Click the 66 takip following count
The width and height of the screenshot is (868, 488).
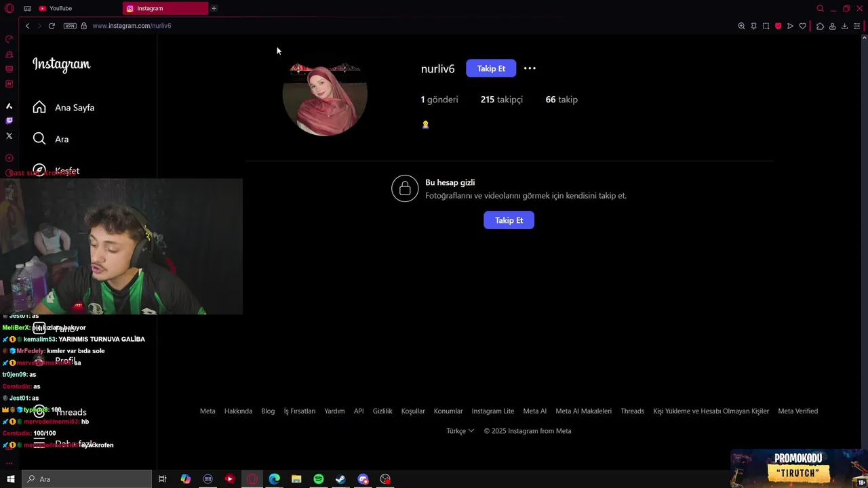click(561, 100)
